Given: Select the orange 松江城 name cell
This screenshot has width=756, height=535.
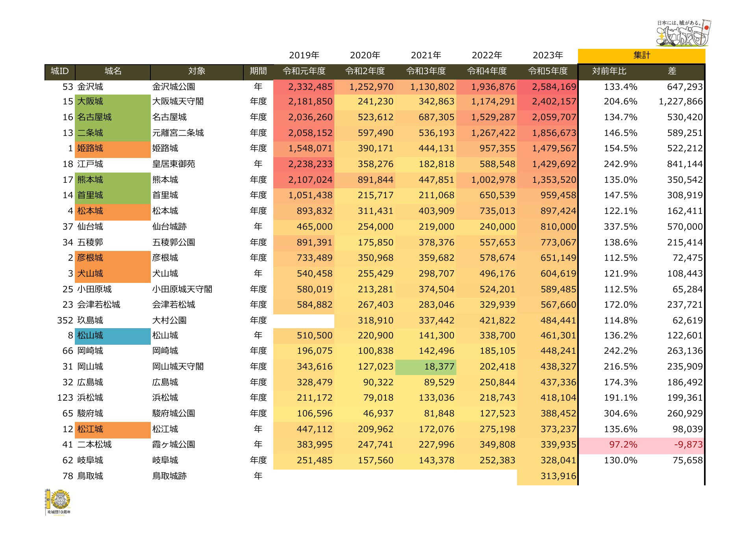Looking at the screenshot, I should click(113, 429).
